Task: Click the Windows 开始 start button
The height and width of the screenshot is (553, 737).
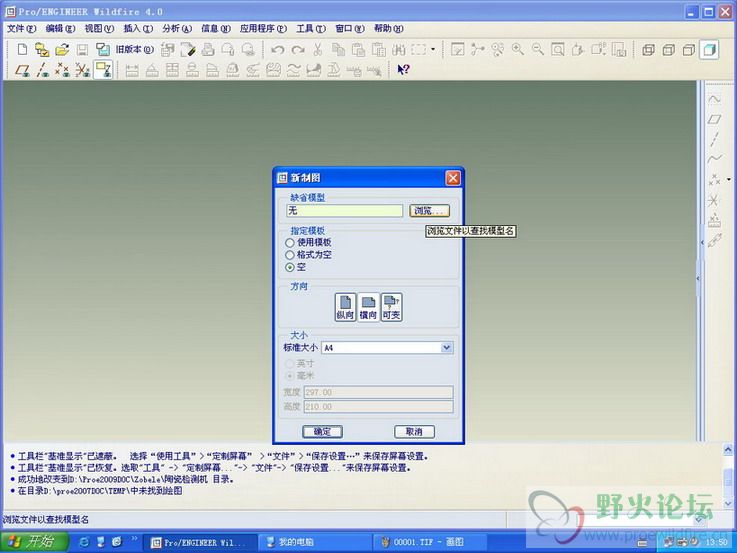Action: [x=35, y=542]
